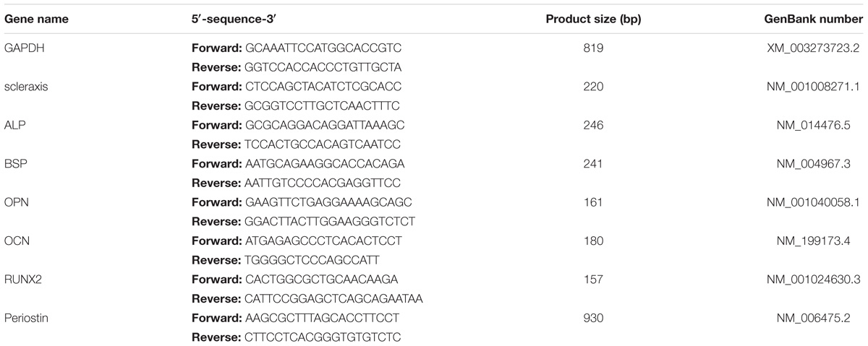Select the GAPDH gene name cell

pyautogui.click(x=24, y=47)
